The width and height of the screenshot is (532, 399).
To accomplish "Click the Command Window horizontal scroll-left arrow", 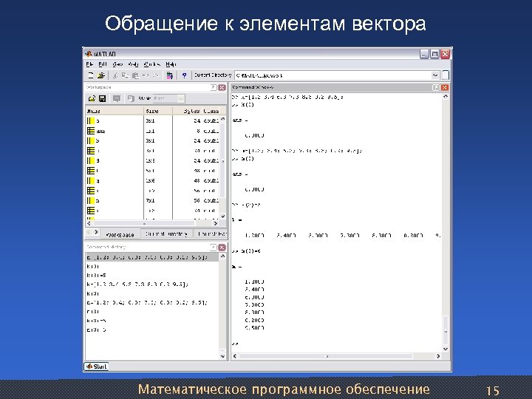I will pos(235,356).
